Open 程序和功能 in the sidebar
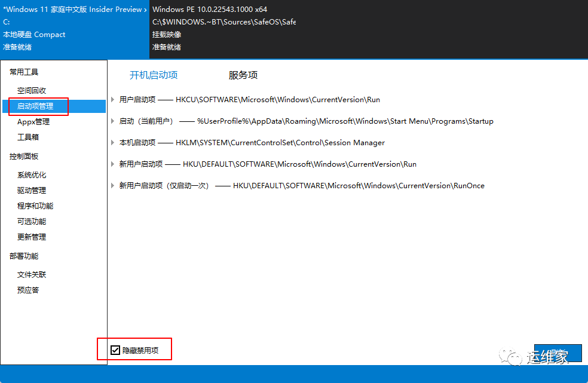This screenshot has width=588, height=383. 35,206
